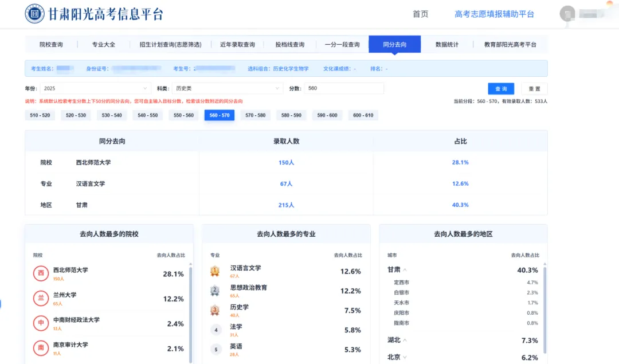Select score range 570 - 580
619x364 pixels.
[256, 115]
